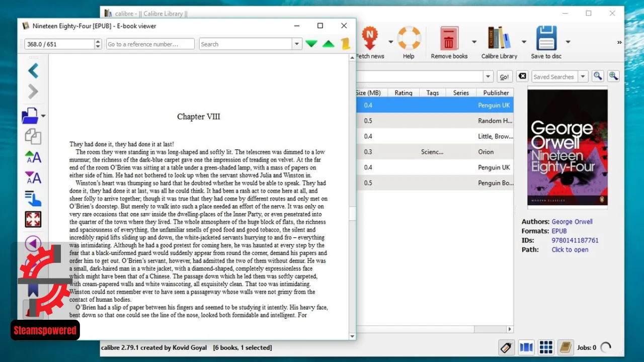Expand the Open ebook dropdown arrow

(x=43, y=116)
